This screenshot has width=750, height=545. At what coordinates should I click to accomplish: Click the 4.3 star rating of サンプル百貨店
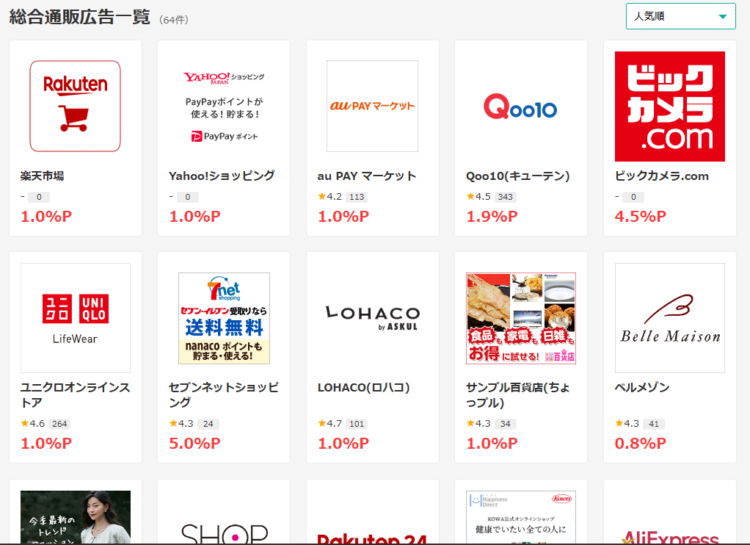click(x=479, y=423)
